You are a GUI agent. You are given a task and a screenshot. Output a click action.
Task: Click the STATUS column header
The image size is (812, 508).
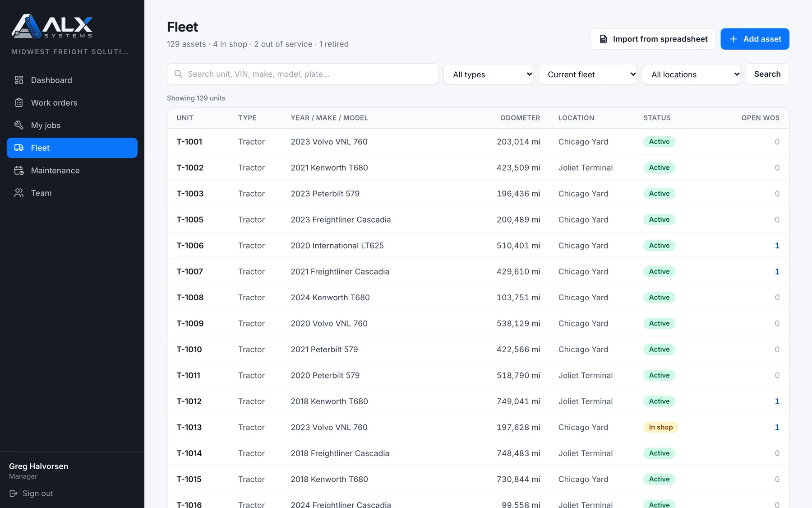coord(657,118)
